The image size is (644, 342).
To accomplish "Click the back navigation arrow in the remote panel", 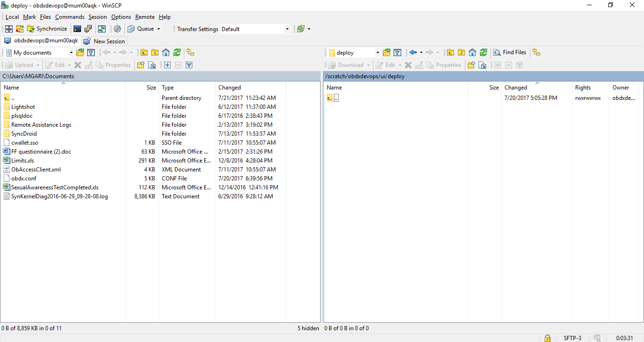I will (413, 52).
